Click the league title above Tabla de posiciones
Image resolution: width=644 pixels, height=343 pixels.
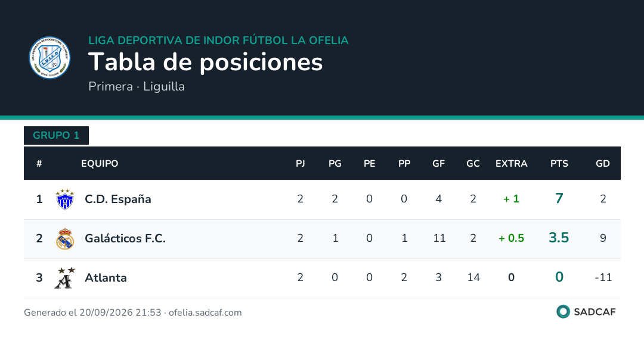click(x=218, y=40)
